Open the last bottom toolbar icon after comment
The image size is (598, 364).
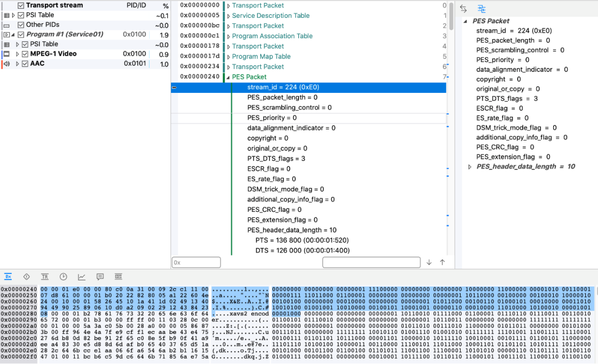[118, 277]
